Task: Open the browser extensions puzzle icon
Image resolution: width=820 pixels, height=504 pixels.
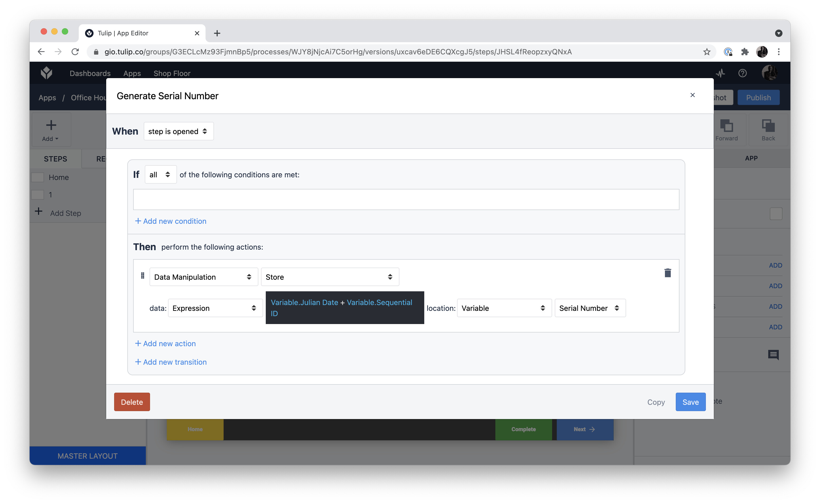Action: [x=745, y=52]
